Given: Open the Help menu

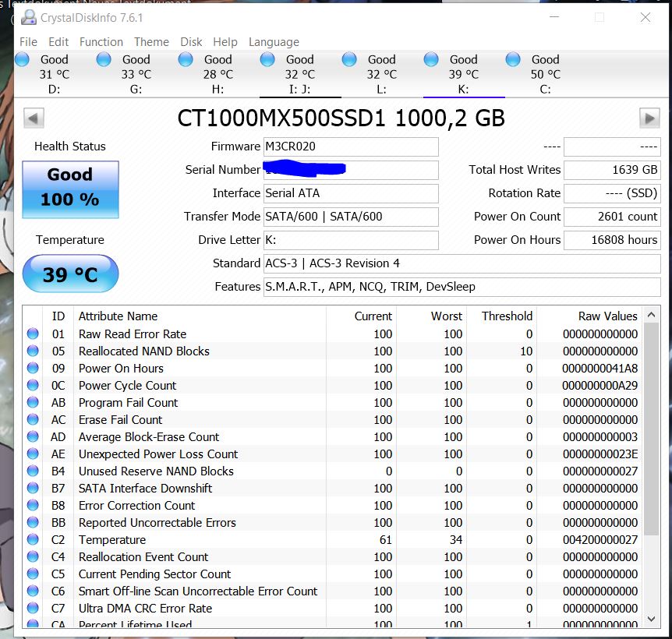Looking at the screenshot, I should pos(225,42).
